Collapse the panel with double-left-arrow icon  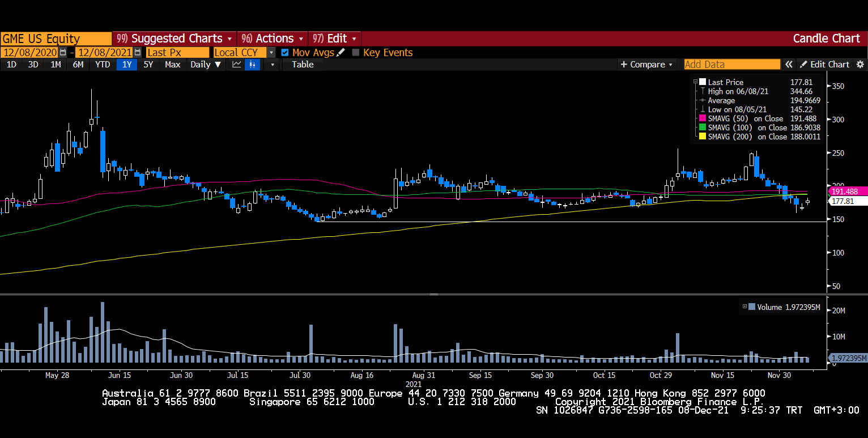(x=789, y=65)
